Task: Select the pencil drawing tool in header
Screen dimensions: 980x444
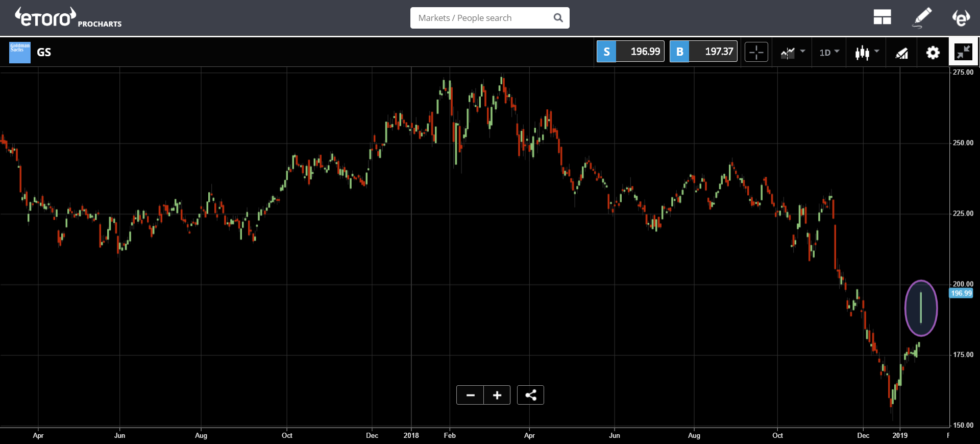Action: [x=922, y=17]
